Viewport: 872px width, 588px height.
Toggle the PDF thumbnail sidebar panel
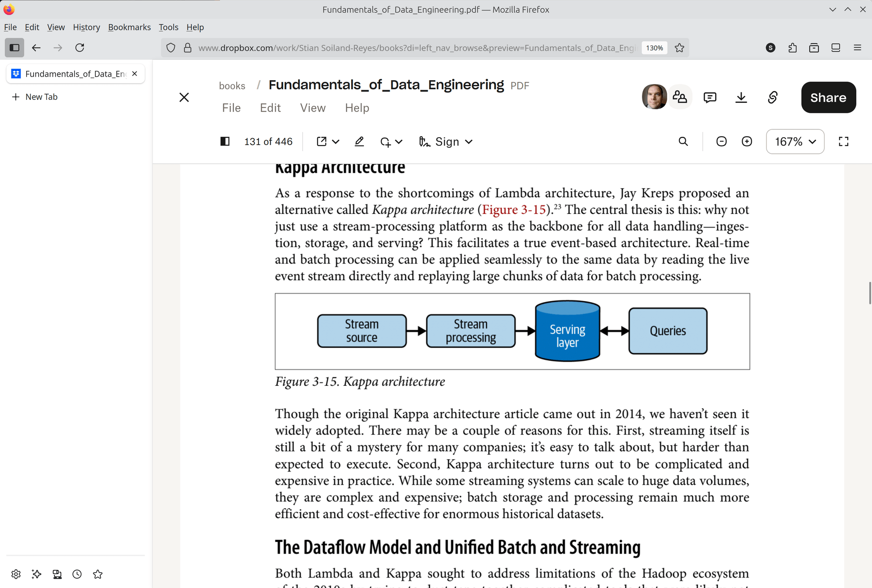225,142
